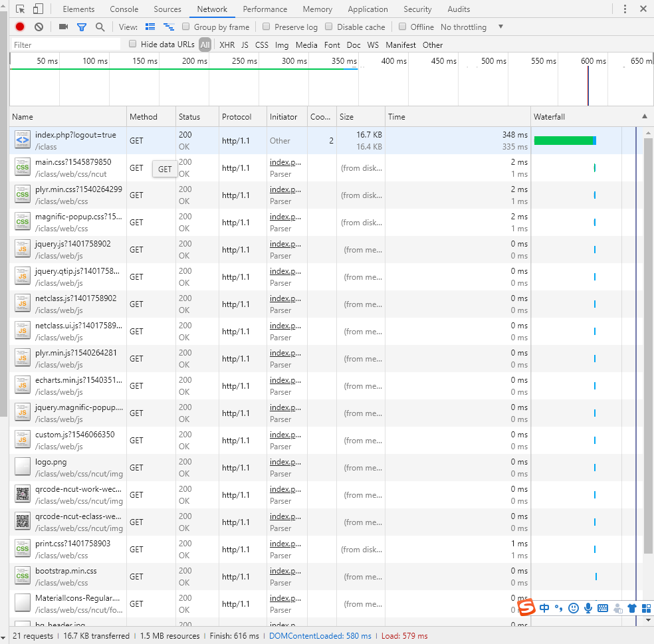
Task: Switch to large request rows view
Action: [x=150, y=27]
